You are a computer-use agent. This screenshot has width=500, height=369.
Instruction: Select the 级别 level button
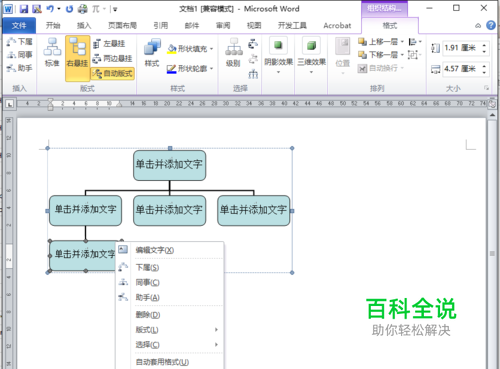233,52
